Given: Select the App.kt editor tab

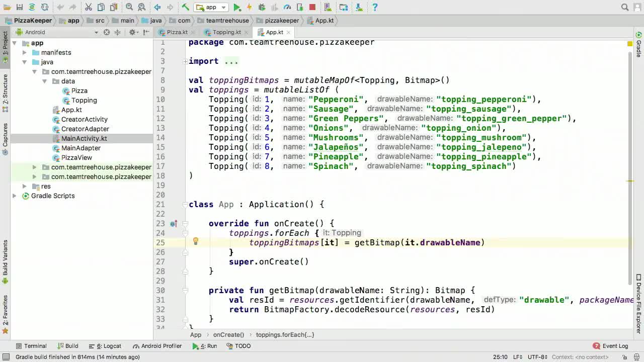Looking at the screenshot, I should click(275, 32).
